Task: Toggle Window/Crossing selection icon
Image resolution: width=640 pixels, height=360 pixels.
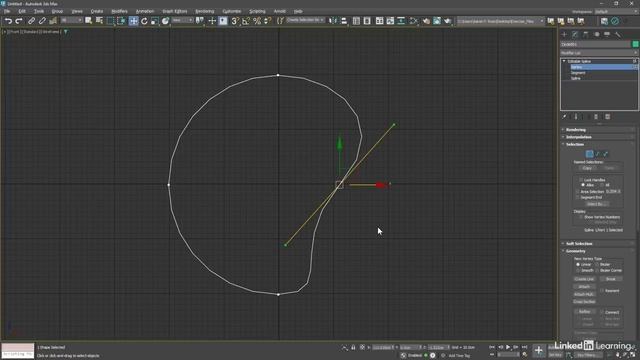Action: tap(121, 21)
